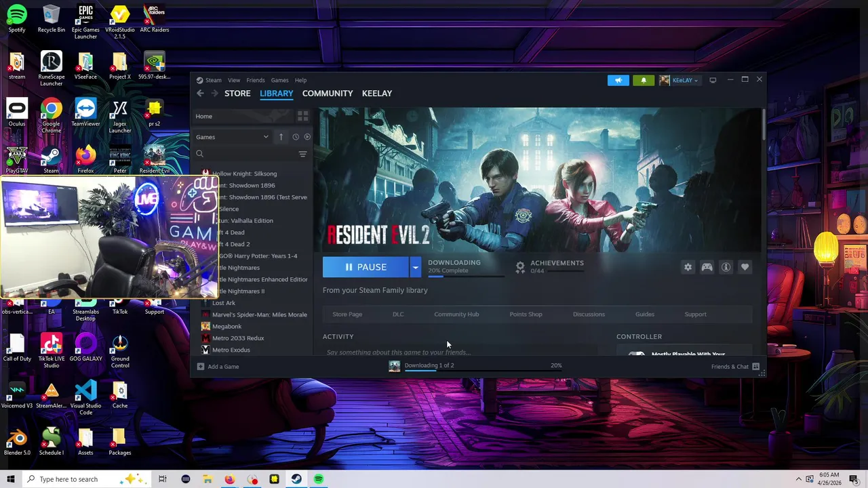Open Resident Evil 2 settings gear
The height and width of the screenshot is (488, 868).
[688, 267]
